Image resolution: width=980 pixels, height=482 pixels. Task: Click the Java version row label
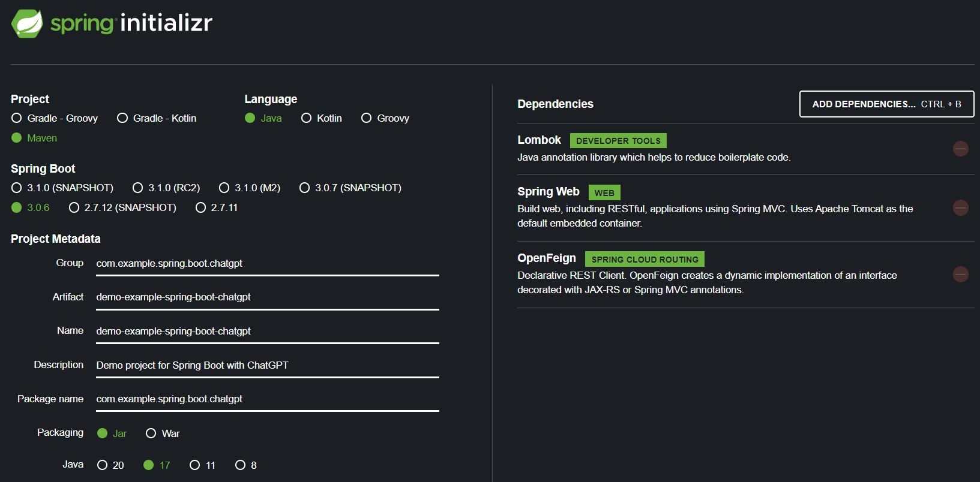73,465
